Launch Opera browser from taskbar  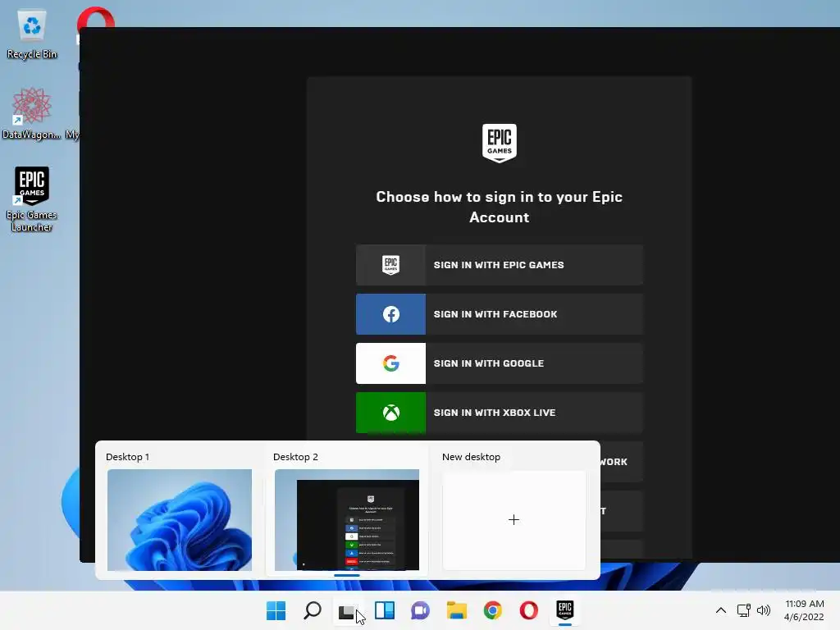(529, 610)
